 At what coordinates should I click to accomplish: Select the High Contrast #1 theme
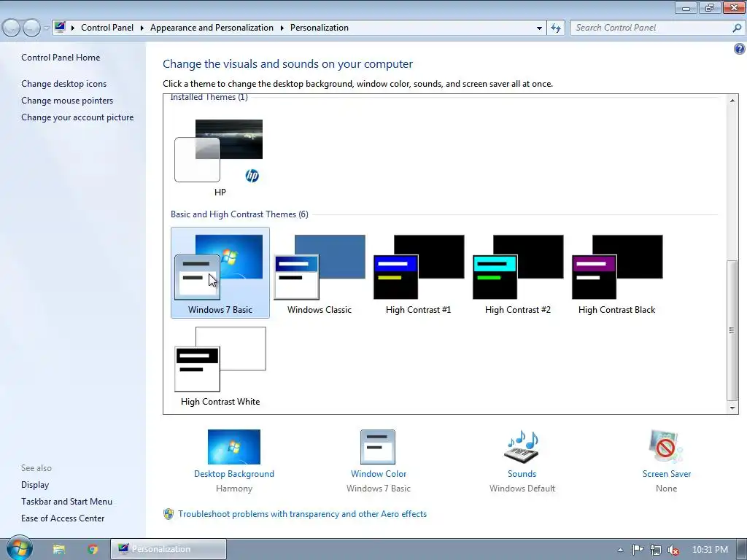point(418,273)
